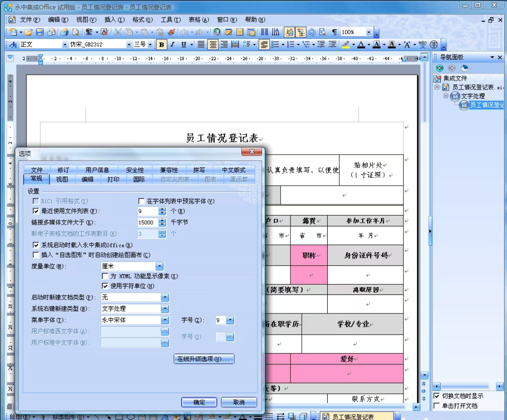Toggle 最近使用文件列表 checkbox
Viewport: 507px width, 420px height.
(36, 211)
